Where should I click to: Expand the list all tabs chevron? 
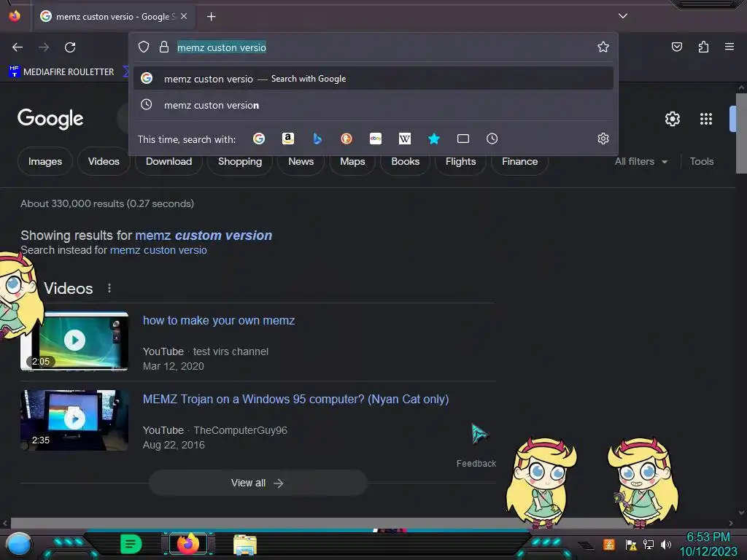pyautogui.click(x=623, y=16)
